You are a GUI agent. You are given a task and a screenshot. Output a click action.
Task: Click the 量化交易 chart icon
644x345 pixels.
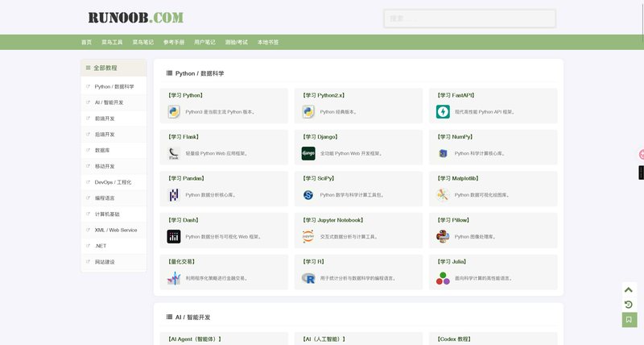[x=174, y=278]
